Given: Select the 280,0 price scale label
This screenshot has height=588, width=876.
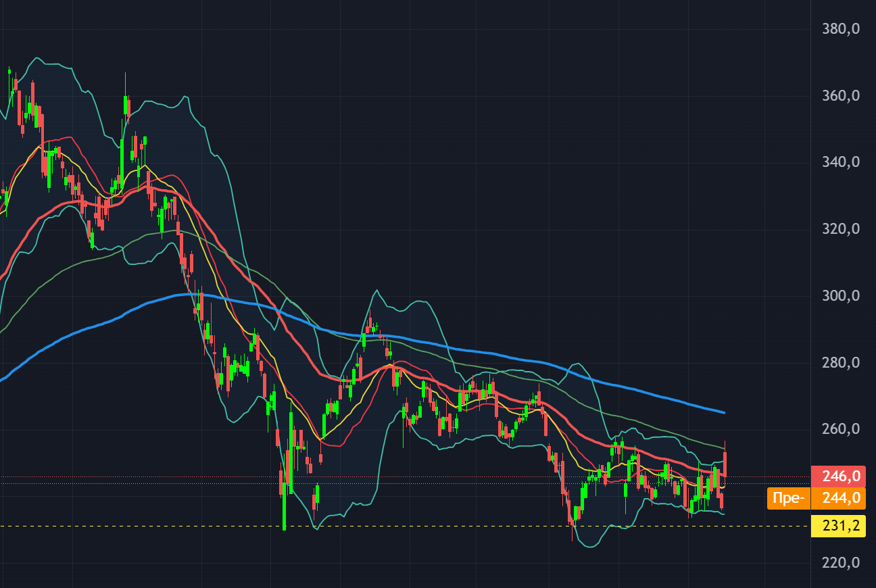Looking at the screenshot, I should [841, 363].
